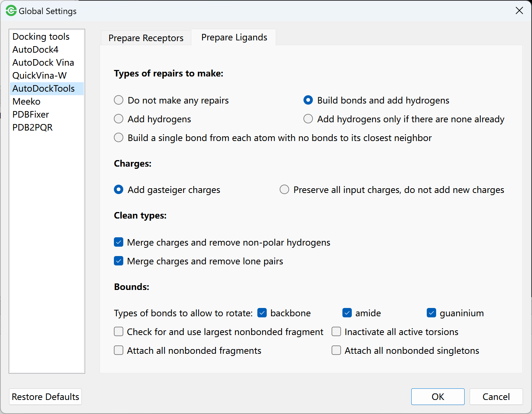Close the Global Settings dialog
The height and width of the screenshot is (414, 532).
coord(519,11)
